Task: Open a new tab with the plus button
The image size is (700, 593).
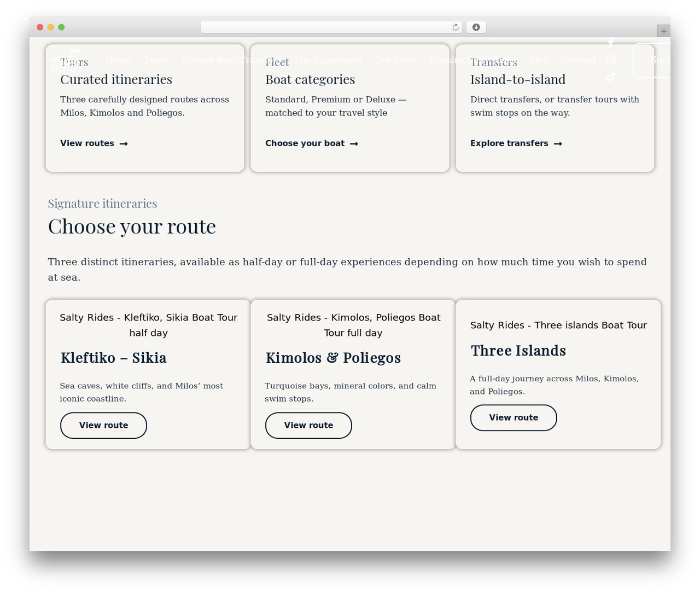Action: pyautogui.click(x=664, y=31)
